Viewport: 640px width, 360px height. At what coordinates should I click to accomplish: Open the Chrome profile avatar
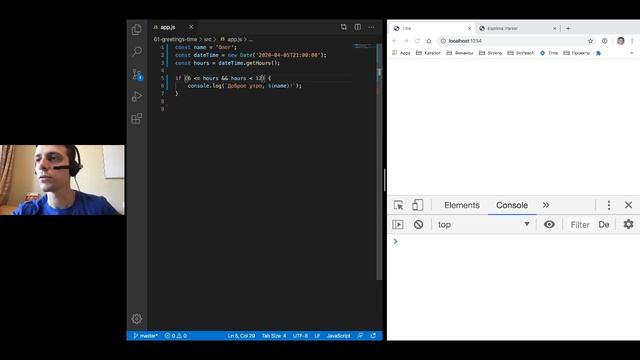tap(621, 41)
